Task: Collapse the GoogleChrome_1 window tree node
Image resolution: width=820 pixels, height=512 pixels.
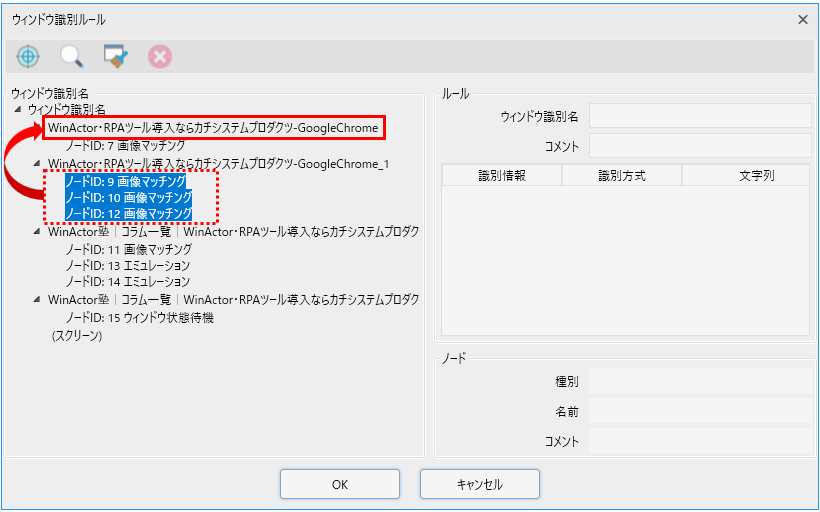Action: (x=38, y=163)
